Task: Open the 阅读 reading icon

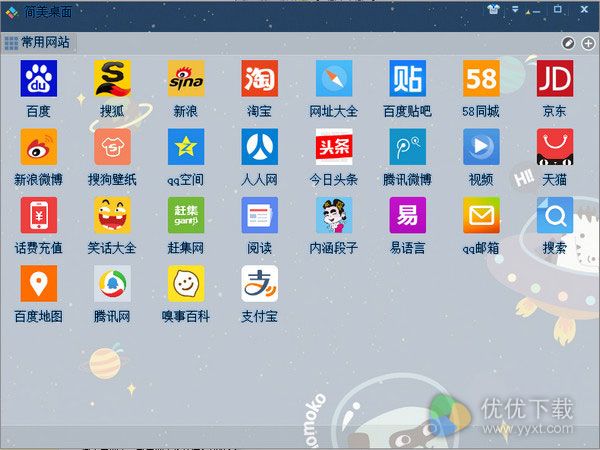Action: [x=259, y=215]
